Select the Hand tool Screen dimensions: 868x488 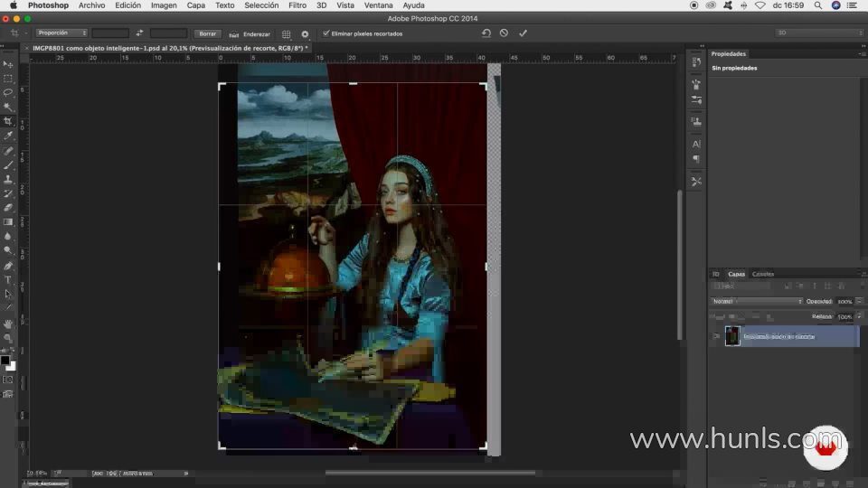click(x=8, y=324)
